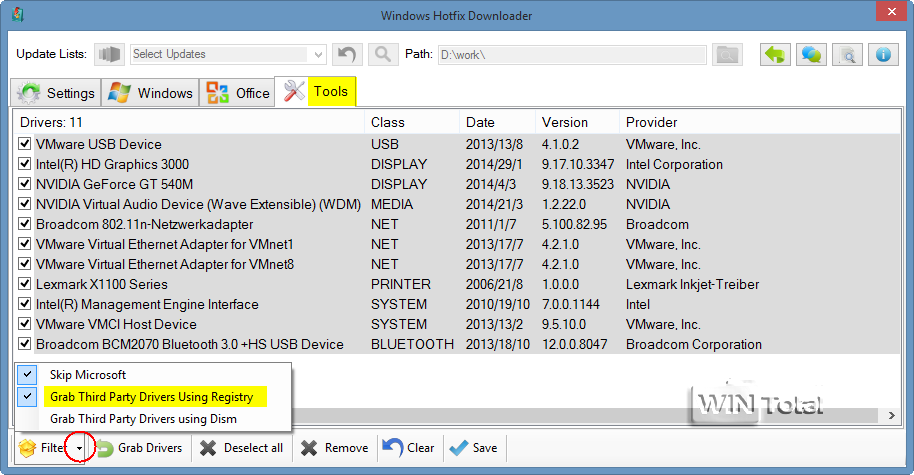Image resolution: width=914 pixels, height=475 pixels.
Task: Click the Filter button
Action: 43,448
